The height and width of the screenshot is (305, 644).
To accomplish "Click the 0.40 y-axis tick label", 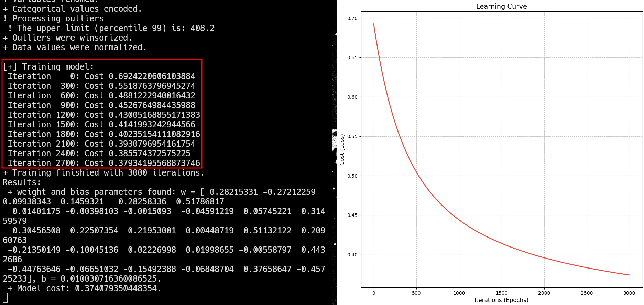I will coord(352,255).
